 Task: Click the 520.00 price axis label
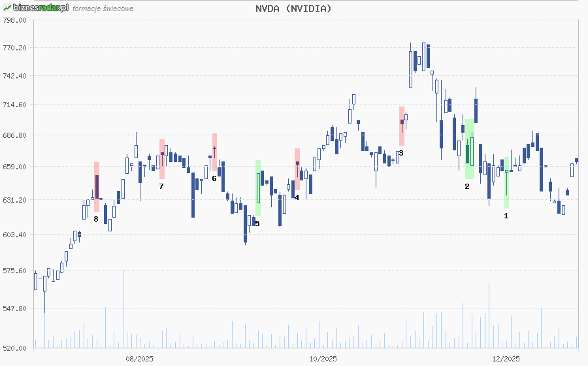pyautogui.click(x=14, y=348)
